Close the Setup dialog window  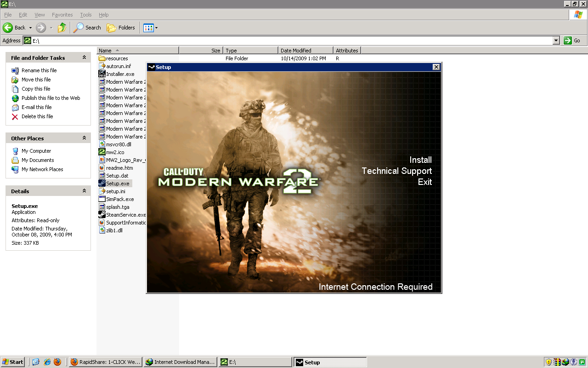click(x=436, y=67)
